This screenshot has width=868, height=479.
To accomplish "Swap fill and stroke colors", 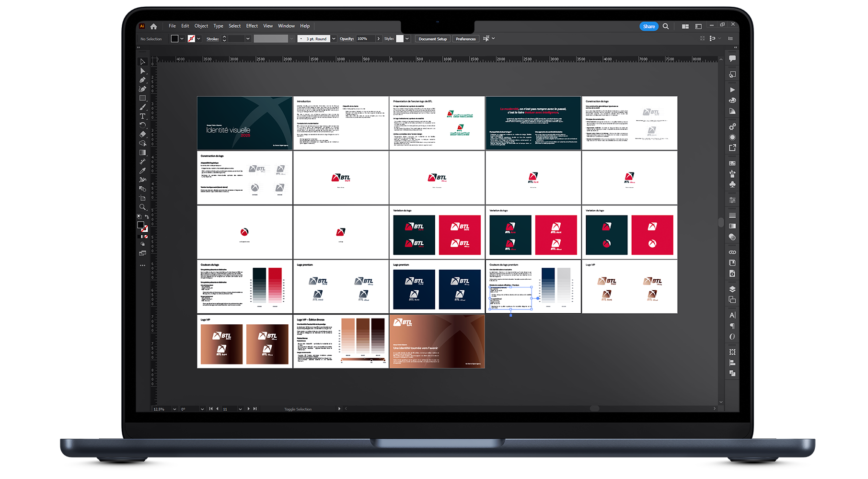I will (x=147, y=217).
